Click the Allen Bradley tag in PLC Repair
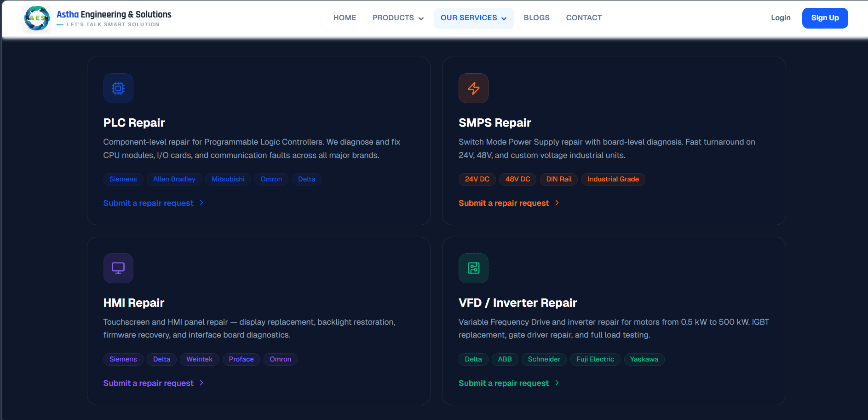868x420 pixels. tap(174, 179)
